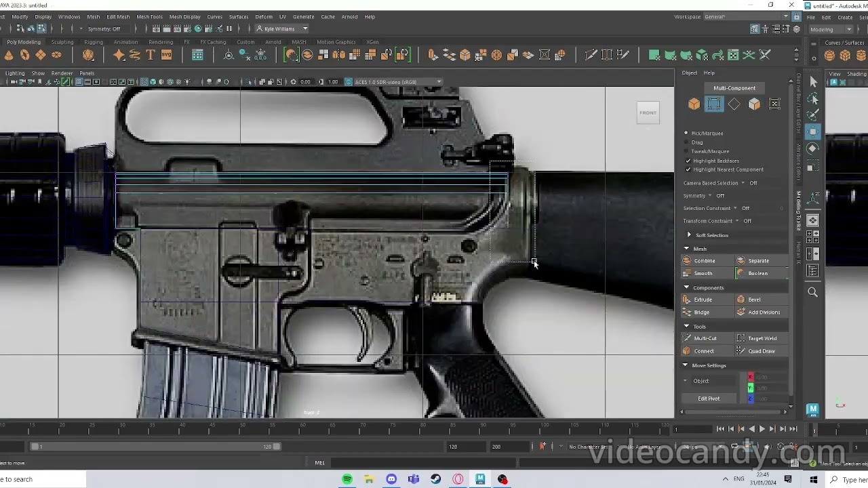Select the Pick/Marquee radio option
The width and height of the screenshot is (868, 488).
pyautogui.click(x=686, y=134)
